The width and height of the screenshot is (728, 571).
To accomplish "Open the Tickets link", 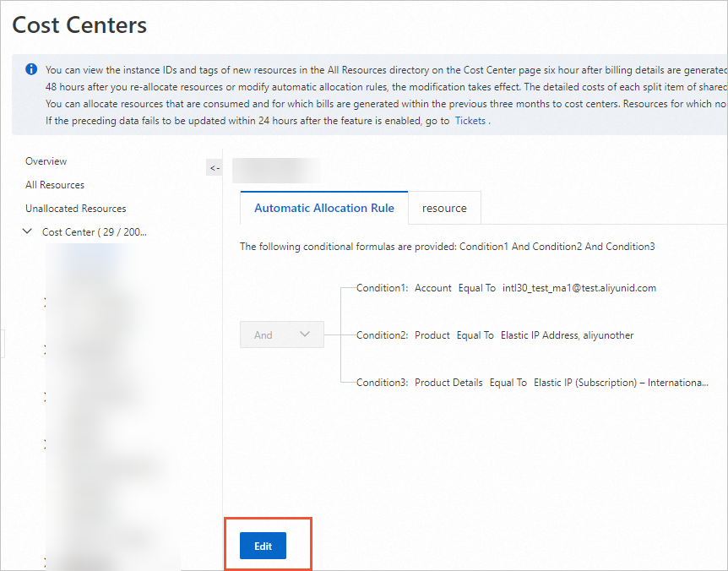I will 470,121.
